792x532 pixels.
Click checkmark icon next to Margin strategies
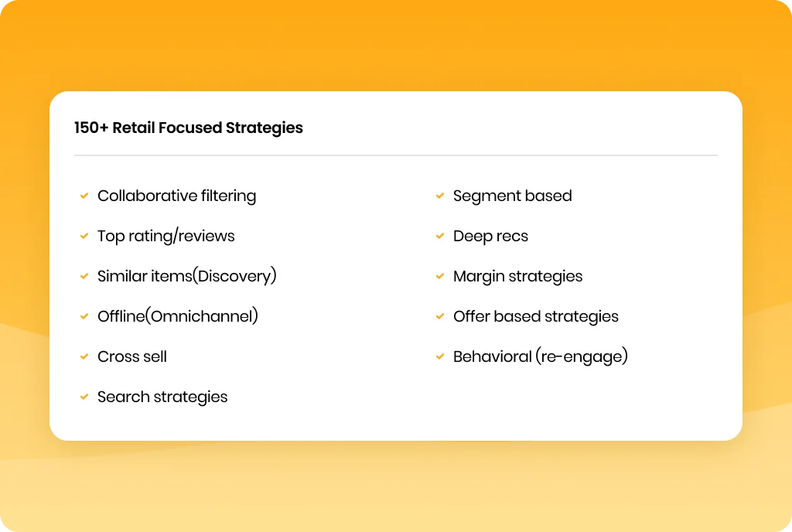click(440, 276)
